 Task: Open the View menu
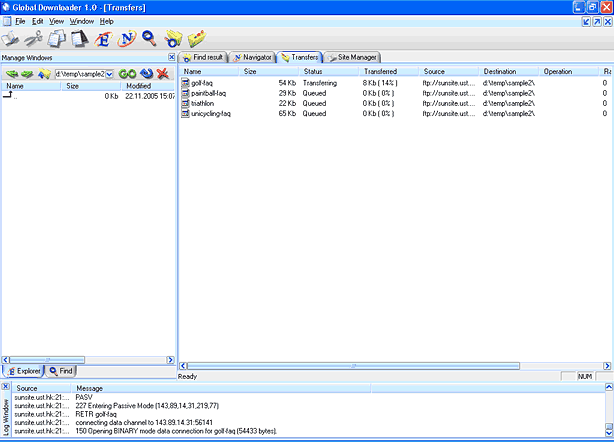click(x=56, y=22)
